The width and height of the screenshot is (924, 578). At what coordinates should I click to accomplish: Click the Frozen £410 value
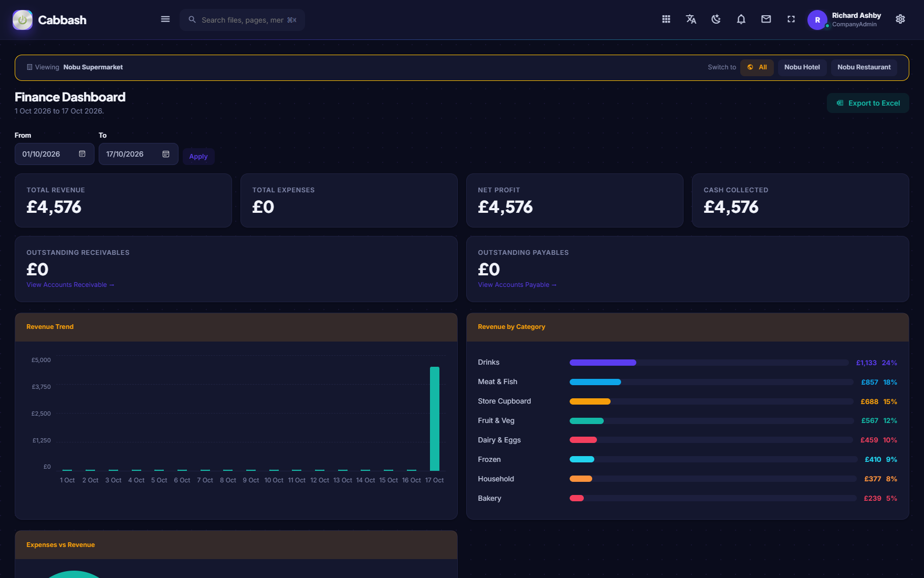873,460
